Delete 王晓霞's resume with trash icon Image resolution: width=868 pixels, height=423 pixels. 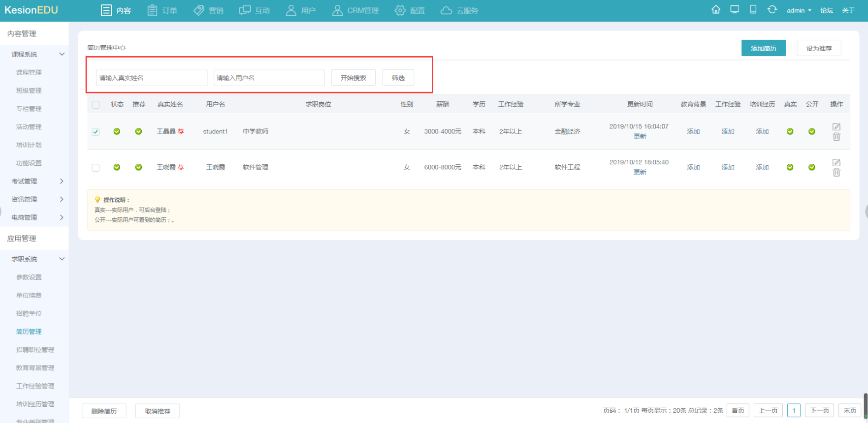coord(836,173)
